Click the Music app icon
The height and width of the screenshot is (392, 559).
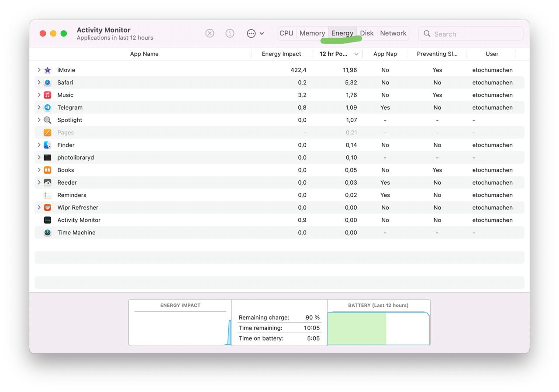pyautogui.click(x=48, y=95)
